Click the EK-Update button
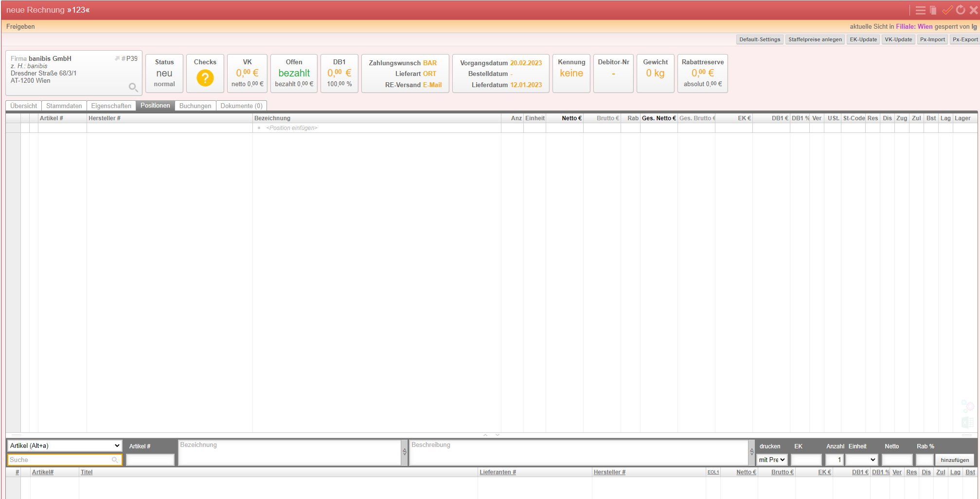 [x=863, y=39]
